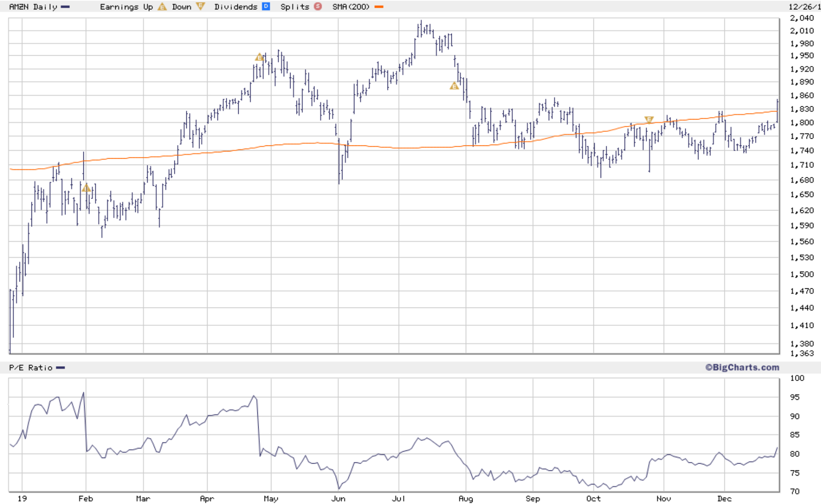Click the earnings marker near February

tap(86, 188)
